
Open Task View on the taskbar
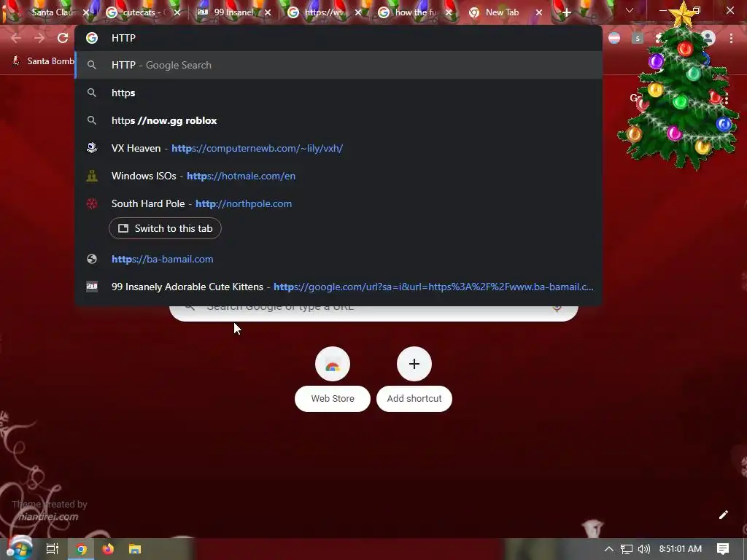pyautogui.click(x=52, y=549)
